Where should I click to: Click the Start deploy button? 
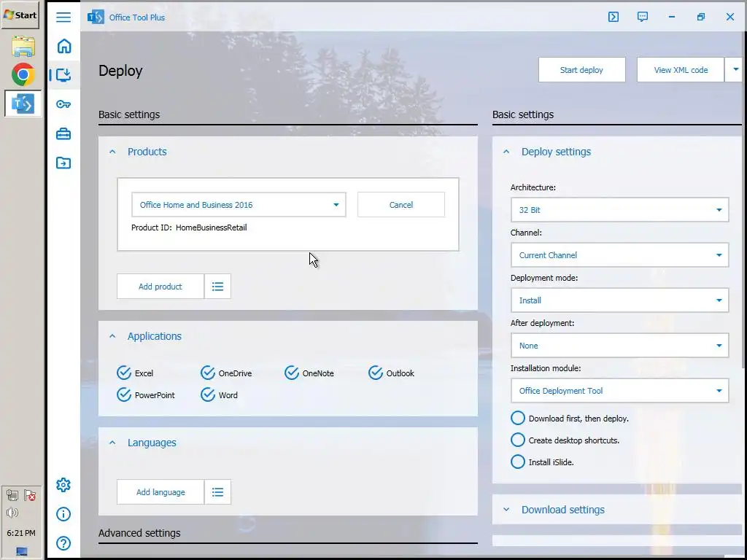click(581, 69)
